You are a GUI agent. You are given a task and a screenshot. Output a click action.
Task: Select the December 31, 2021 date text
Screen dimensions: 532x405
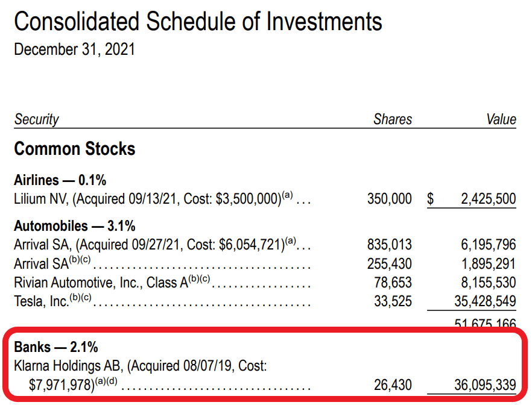point(74,49)
